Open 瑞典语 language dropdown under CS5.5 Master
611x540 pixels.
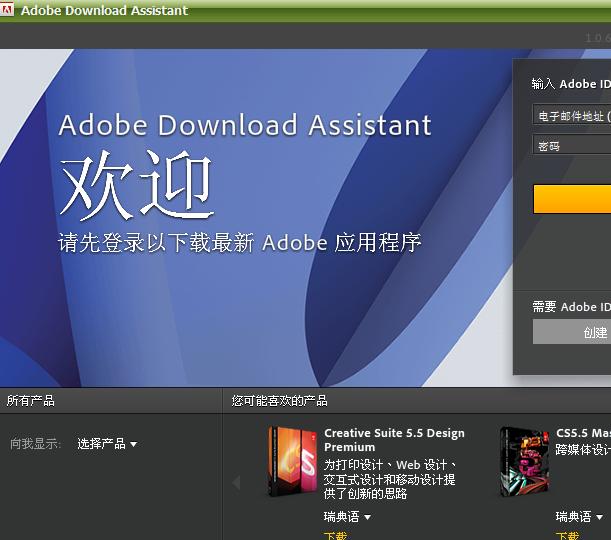(x=579, y=517)
